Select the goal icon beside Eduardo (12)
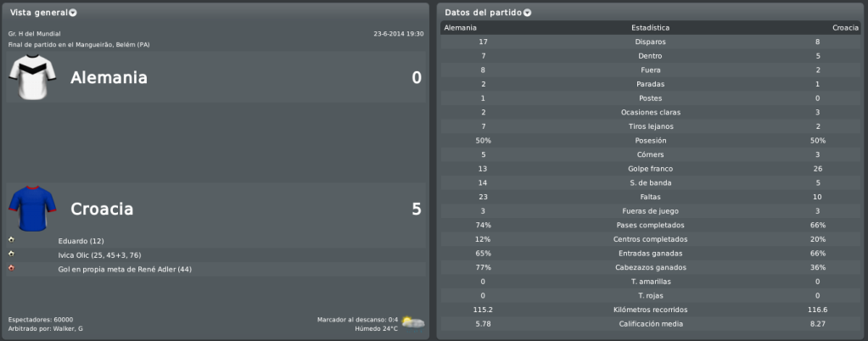Viewport: 868px width, 341px height. coord(12,240)
